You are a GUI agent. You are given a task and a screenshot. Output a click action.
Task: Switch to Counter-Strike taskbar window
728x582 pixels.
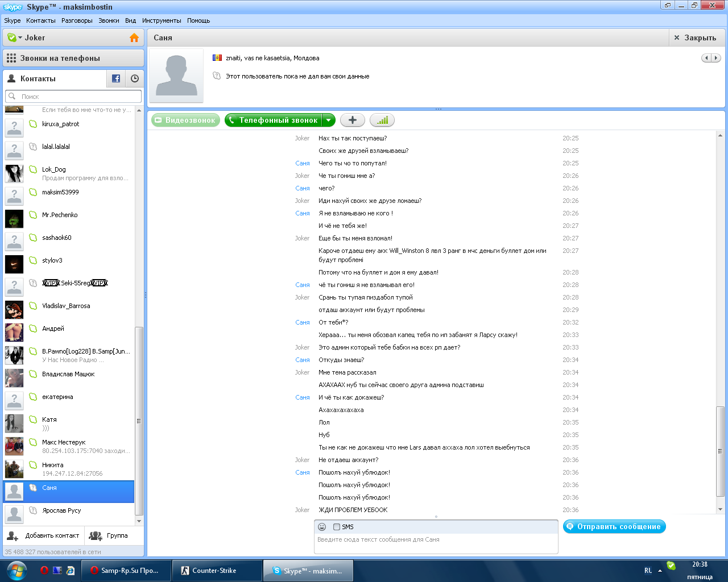[x=217, y=571]
